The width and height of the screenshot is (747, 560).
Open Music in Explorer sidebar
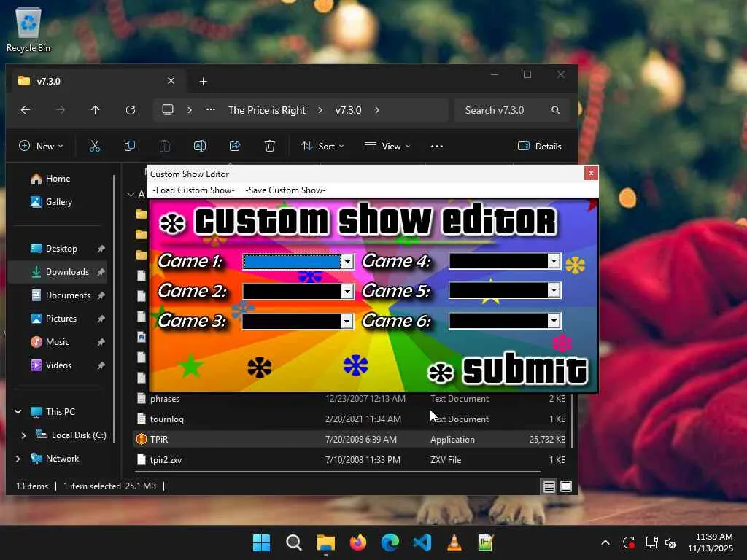[57, 342]
